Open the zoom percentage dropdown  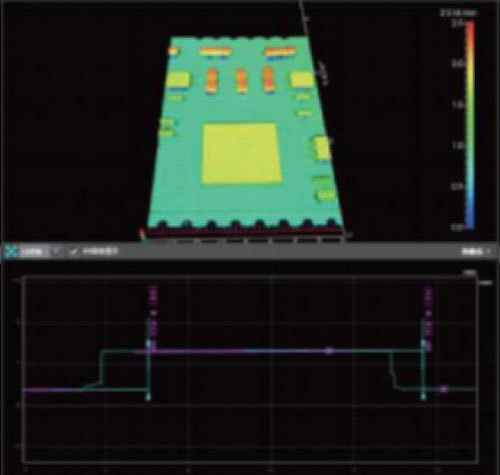tap(32, 251)
